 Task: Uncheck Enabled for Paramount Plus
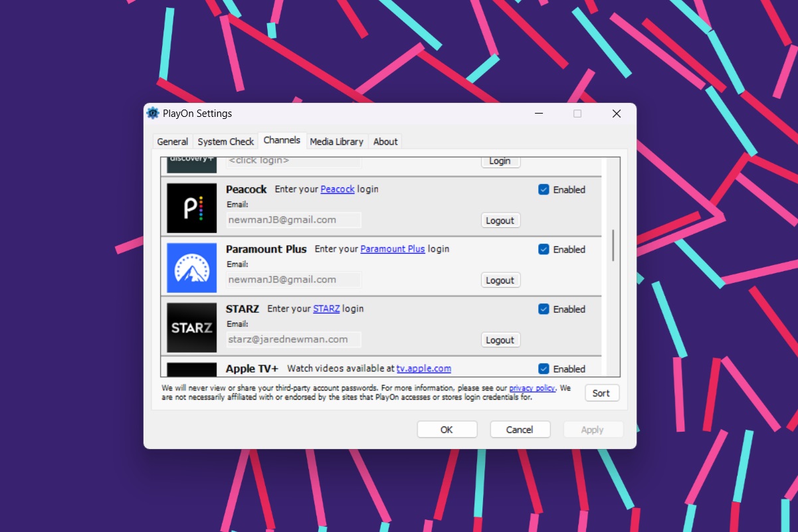(x=544, y=249)
